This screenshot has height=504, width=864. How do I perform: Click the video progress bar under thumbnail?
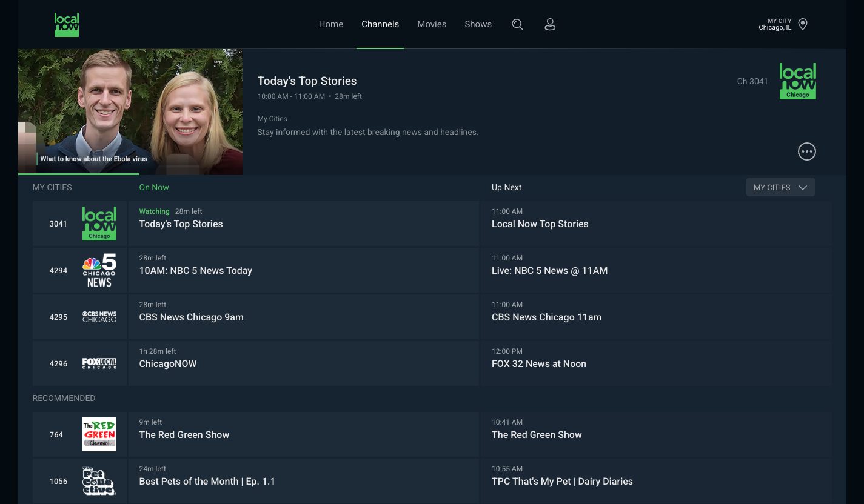click(130, 174)
